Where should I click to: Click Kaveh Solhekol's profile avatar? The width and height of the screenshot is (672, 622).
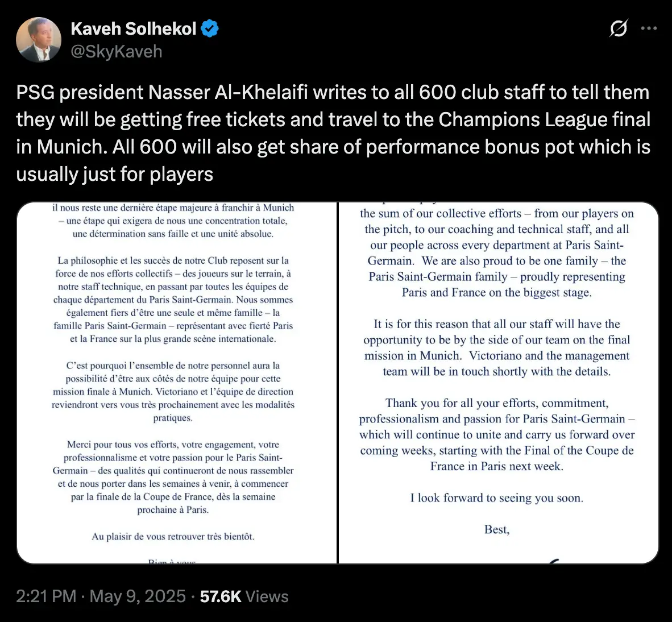[x=39, y=40]
